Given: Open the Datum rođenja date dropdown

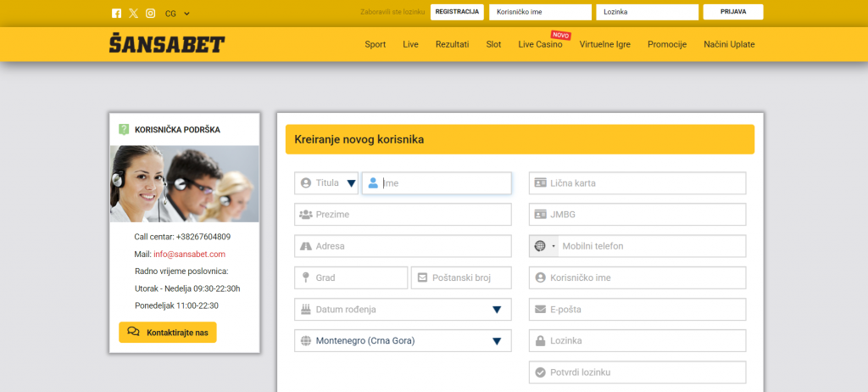Looking at the screenshot, I should (x=403, y=310).
